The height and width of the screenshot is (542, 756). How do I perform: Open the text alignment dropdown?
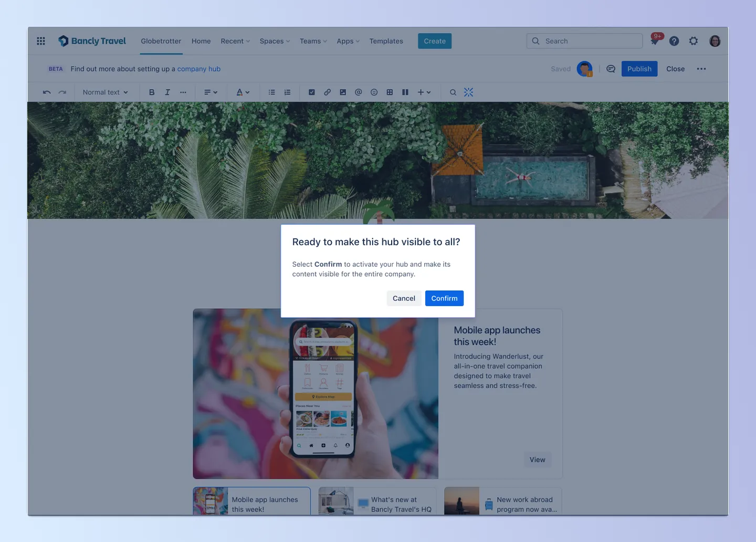pyautogui.click(x=211, y=92)
